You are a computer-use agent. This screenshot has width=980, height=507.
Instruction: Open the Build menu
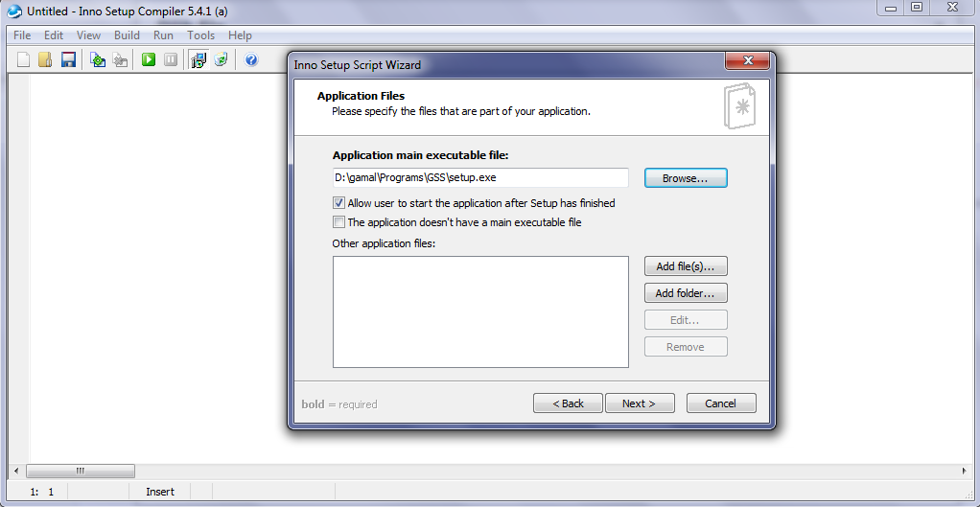(x=127, y=35)
